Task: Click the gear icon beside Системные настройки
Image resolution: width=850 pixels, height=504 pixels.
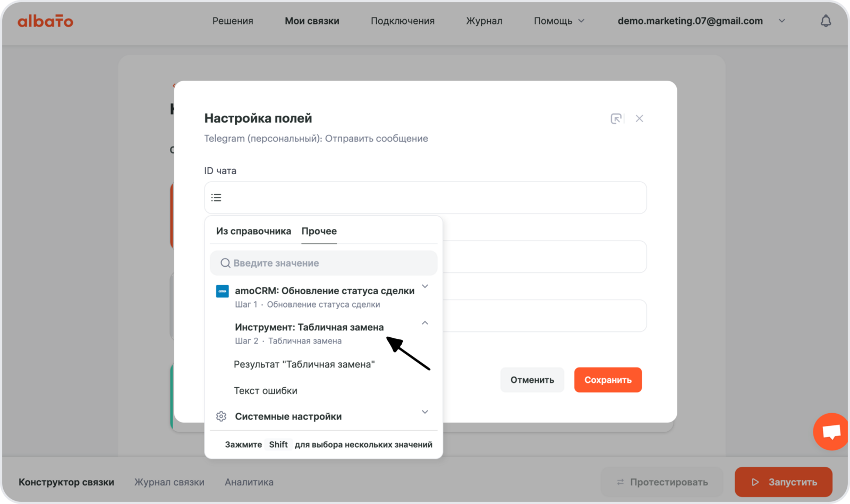Action: [222, 416]
